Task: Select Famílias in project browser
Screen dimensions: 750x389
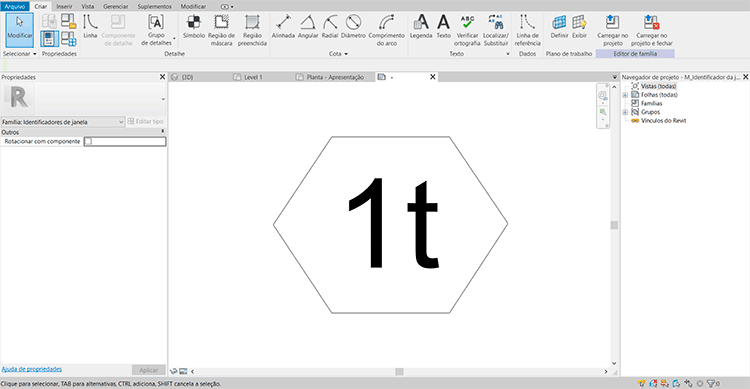Action: coord(651,103)
